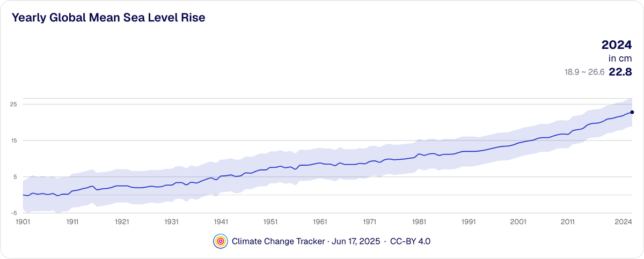Click the 2024 endpoint dot on the line
This screenshot has height=259, width=644.
pos(632,112)
